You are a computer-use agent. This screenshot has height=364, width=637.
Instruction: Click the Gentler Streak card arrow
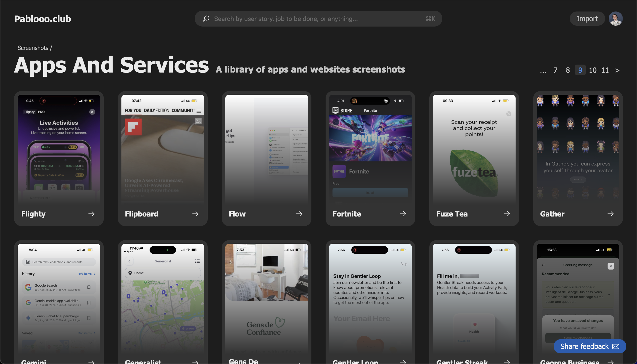507,362
